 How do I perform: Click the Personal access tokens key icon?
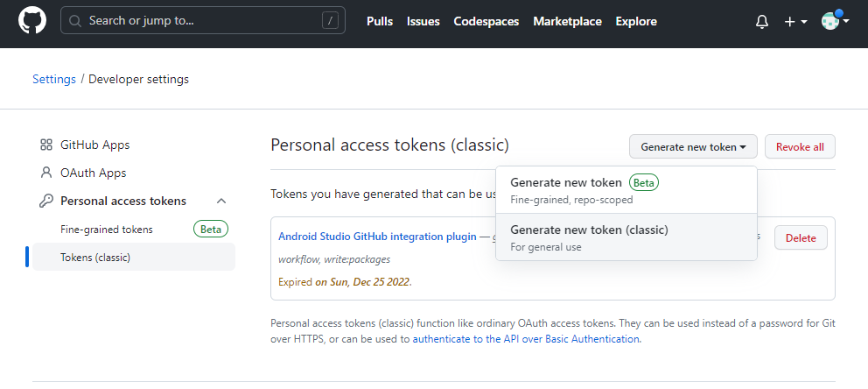point(46,202)
